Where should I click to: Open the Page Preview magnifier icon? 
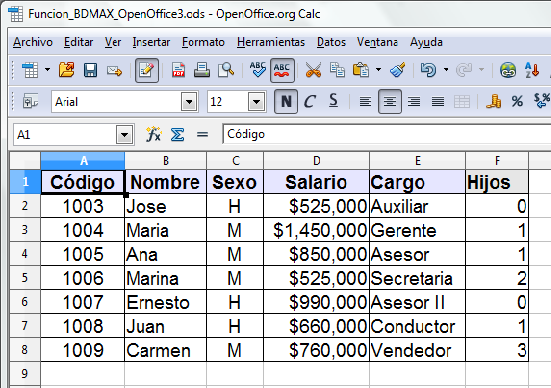coord(226,70)
